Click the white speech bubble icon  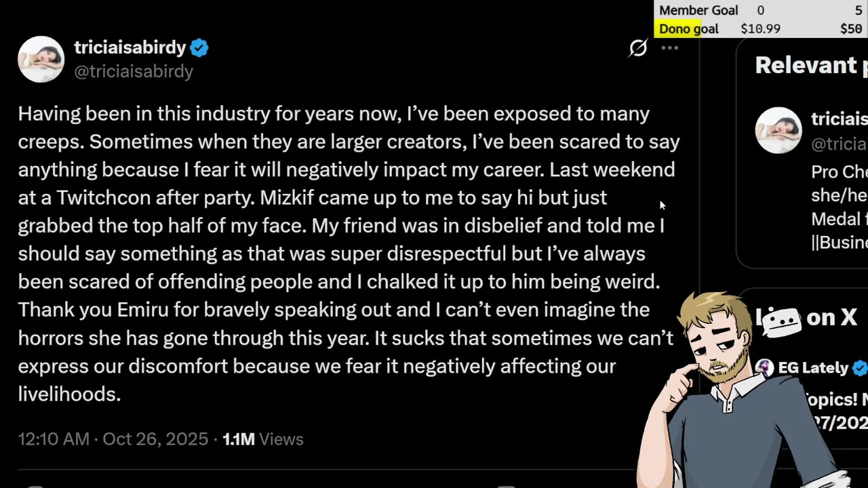(780, 321)
